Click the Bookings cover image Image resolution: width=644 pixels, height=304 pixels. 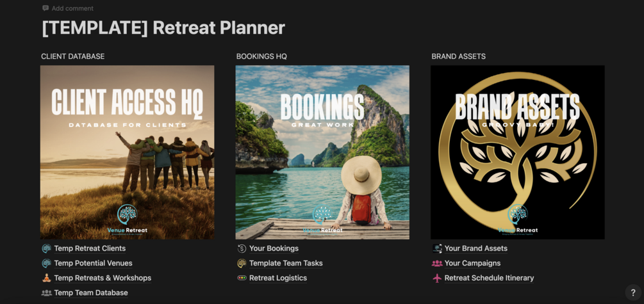click(322, 152)
